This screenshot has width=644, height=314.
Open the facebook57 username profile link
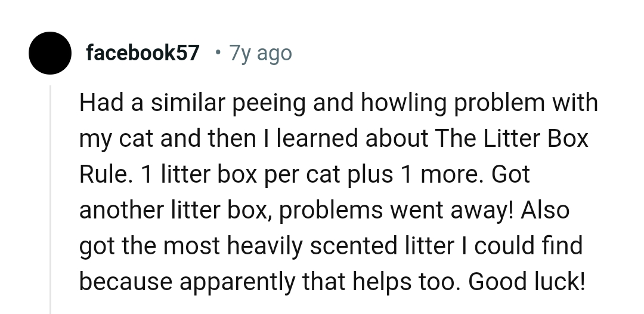pyautogui.click(x=143, y=53)
